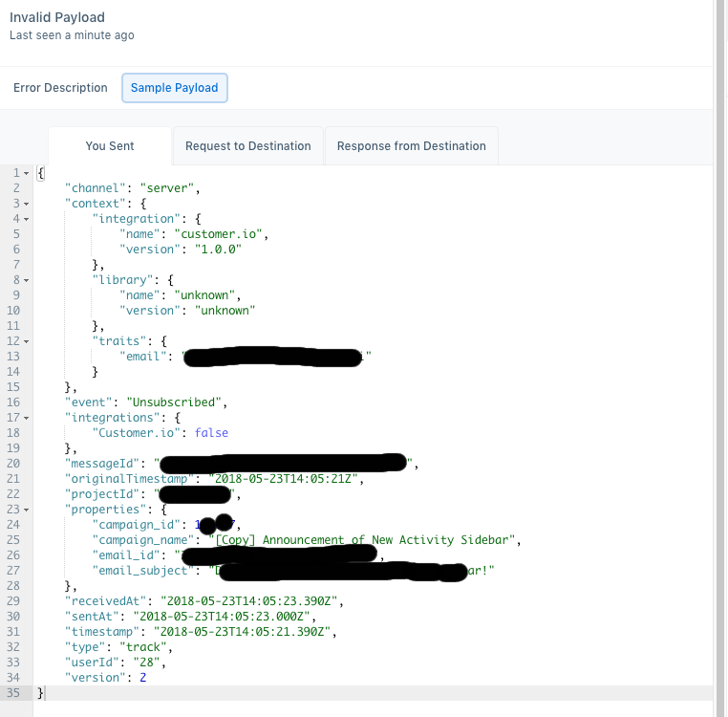Viewport: 728px width, 717px height.
Task: Click line number 16 in the gutter
Action: (x=13, y=402)
